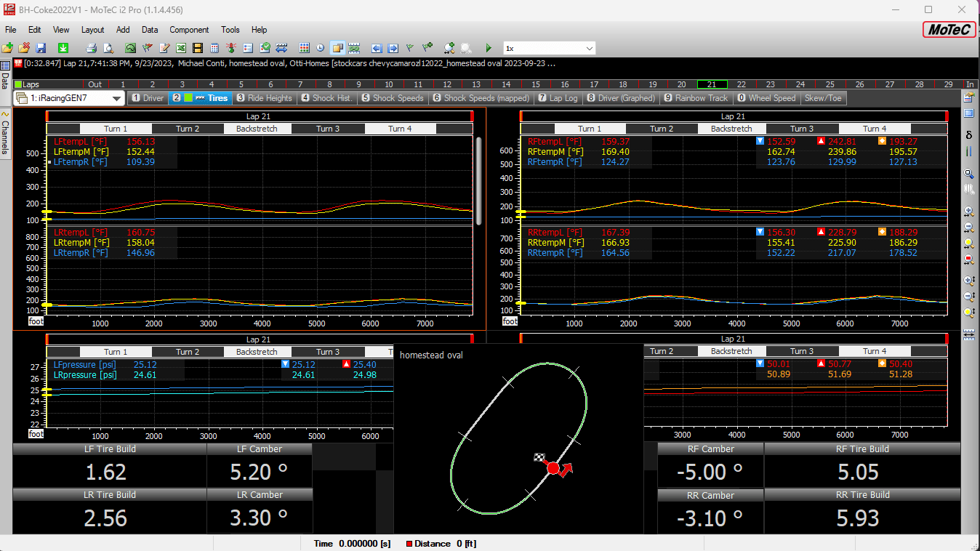Image resolution: width=980 pixels, height=551 pixels.
Task: Toggle the green flag lap marker icon
Action: point(410,48)
